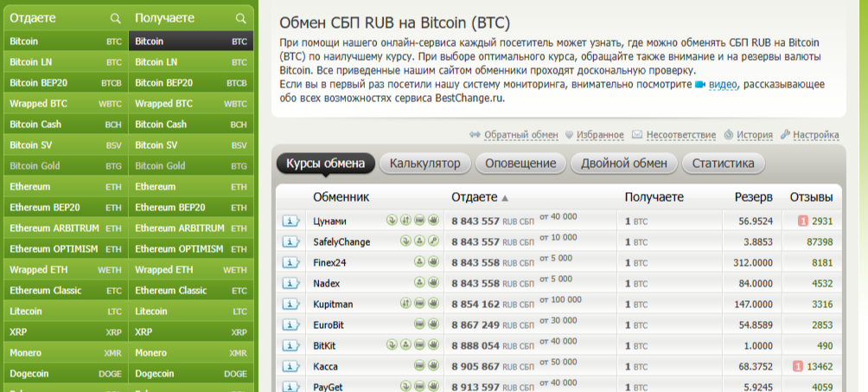Image resolution: width=868 pixels, height=392 pixels.
Task: Select Ethereum ARBITRUM in the Получаете list
Action: tap(191, 228)
